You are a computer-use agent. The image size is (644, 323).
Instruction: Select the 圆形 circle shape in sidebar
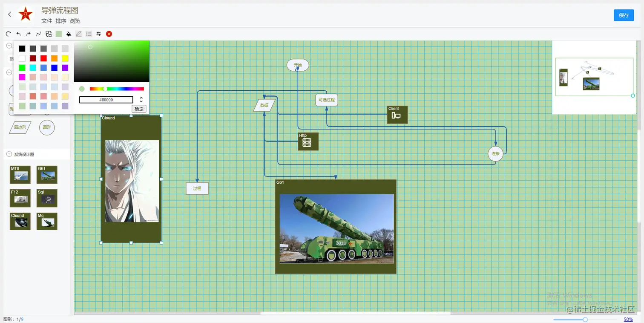[47, 127]
